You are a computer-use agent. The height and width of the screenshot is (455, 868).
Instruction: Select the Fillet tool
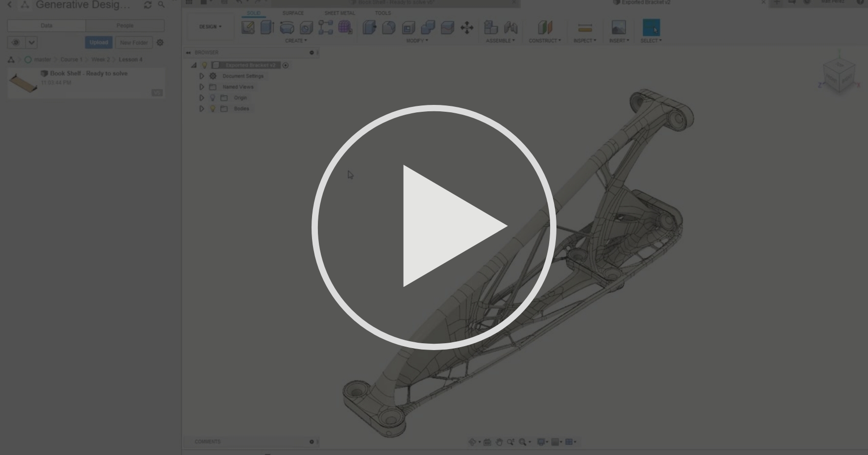389,27
